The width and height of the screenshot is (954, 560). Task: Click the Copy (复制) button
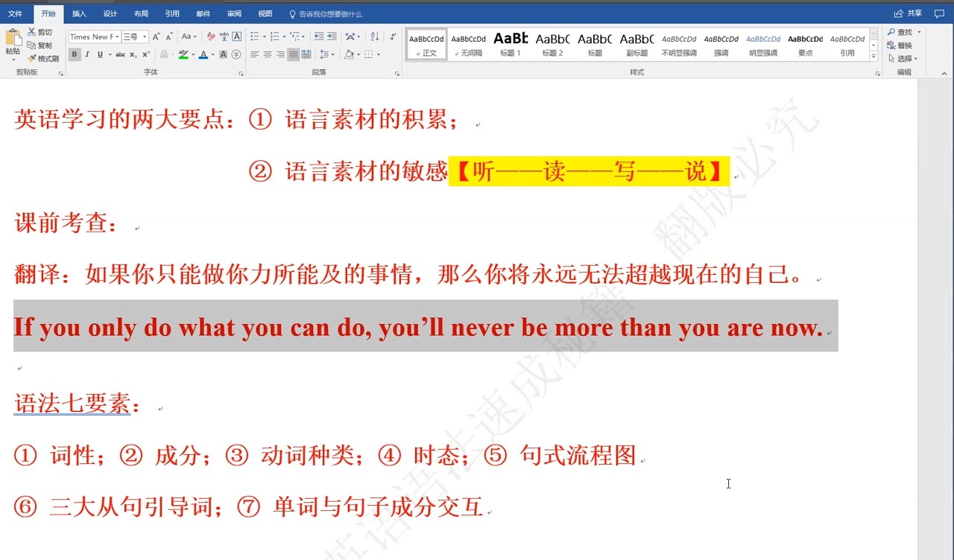click(x=40, y=45)
